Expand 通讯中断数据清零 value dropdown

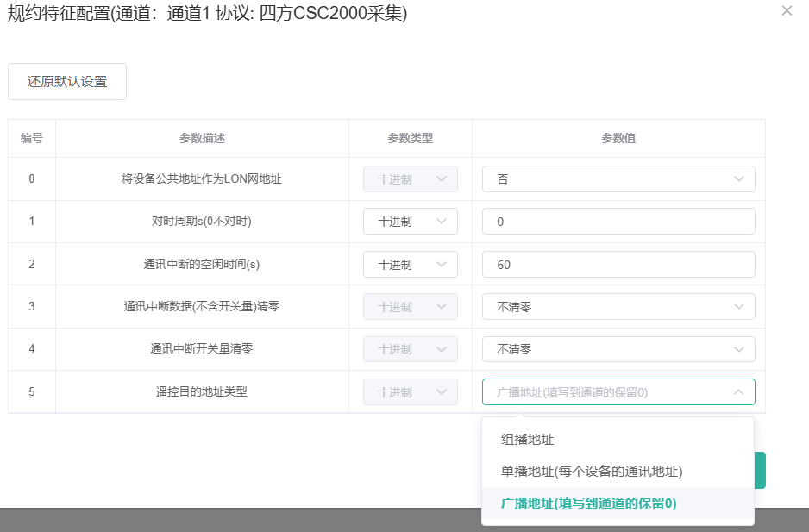coord(618,307)
